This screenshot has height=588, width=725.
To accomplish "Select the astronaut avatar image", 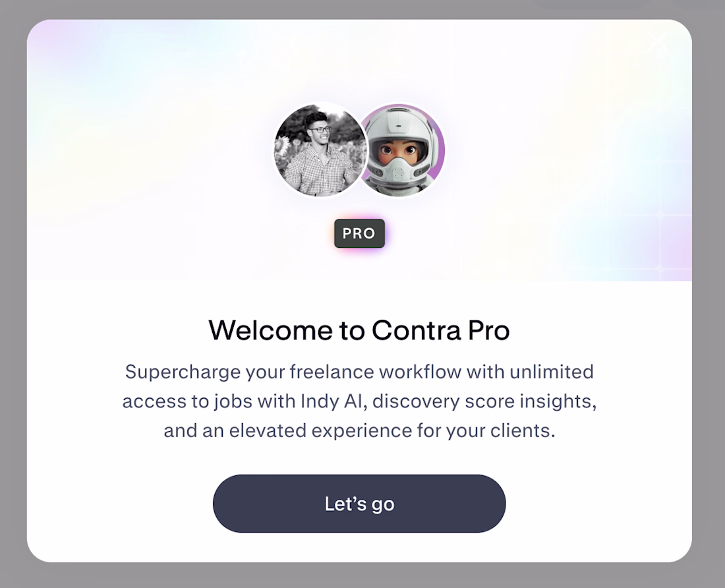I will (x=401, y=150).
